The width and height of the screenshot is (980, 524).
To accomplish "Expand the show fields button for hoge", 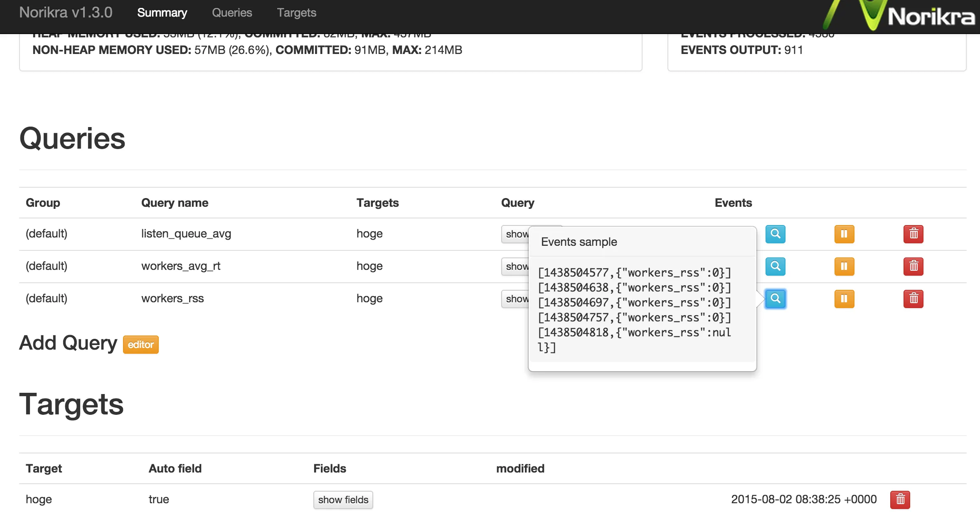I will tap(343, 500).
